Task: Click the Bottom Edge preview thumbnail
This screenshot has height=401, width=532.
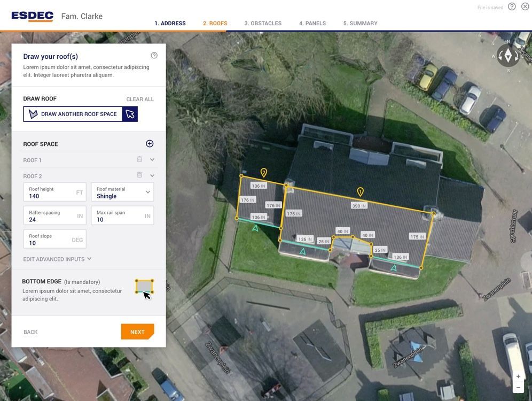Action: click(145, 287)
